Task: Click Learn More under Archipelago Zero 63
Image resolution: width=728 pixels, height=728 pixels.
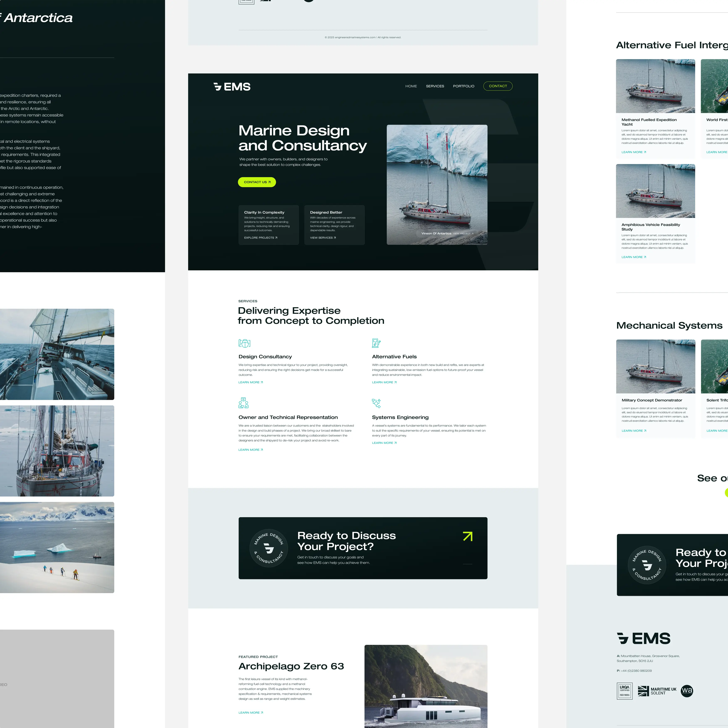Action: [x=251, y=713]
